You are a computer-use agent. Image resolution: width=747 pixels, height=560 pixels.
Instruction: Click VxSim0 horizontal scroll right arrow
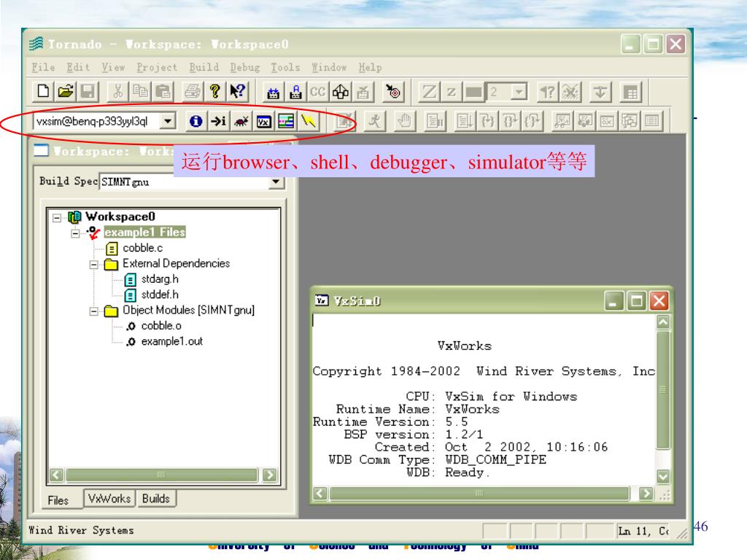646,494
